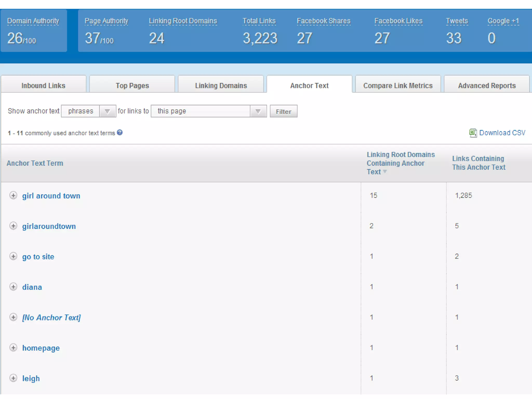
Task: Open the 'this page' dropdown arrow
Action: [258, 111]
